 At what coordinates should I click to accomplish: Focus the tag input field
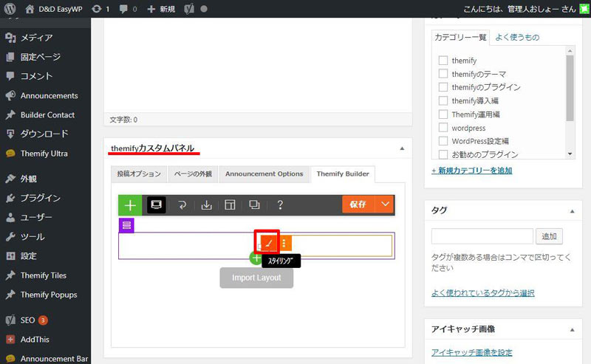click(482, 236)
